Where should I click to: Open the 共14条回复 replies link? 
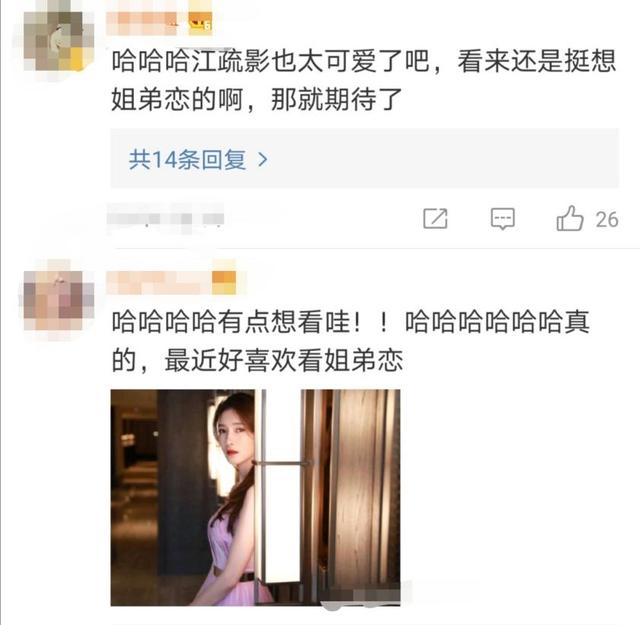click(188, 160)
